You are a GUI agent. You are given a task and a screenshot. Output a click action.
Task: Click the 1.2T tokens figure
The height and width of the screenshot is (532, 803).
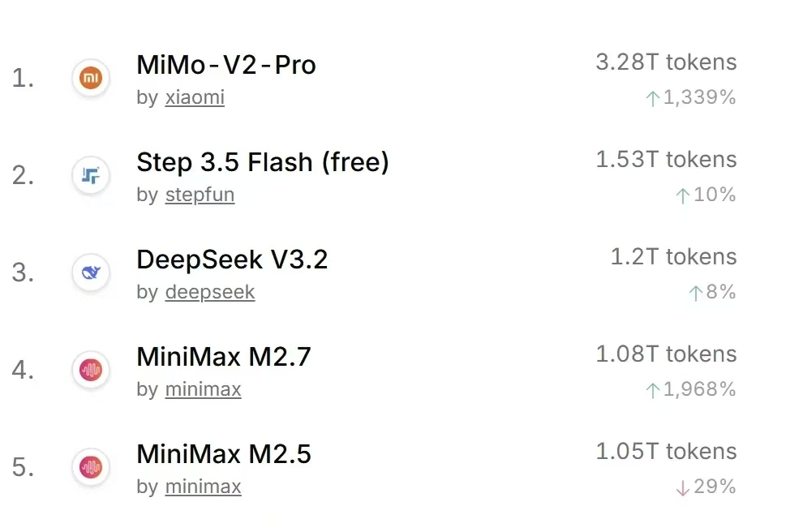click(x=673, y=257)
